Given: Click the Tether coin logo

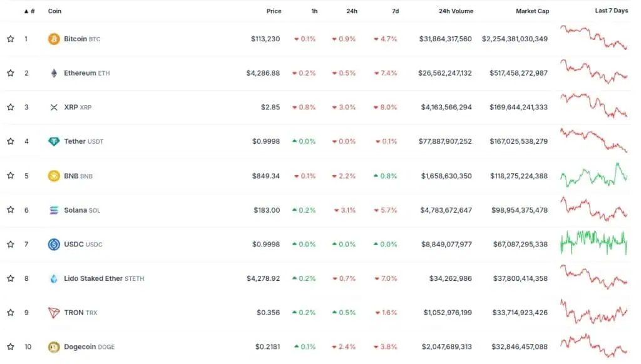Looking at the screenshot, I should click(x=54, y=141).
